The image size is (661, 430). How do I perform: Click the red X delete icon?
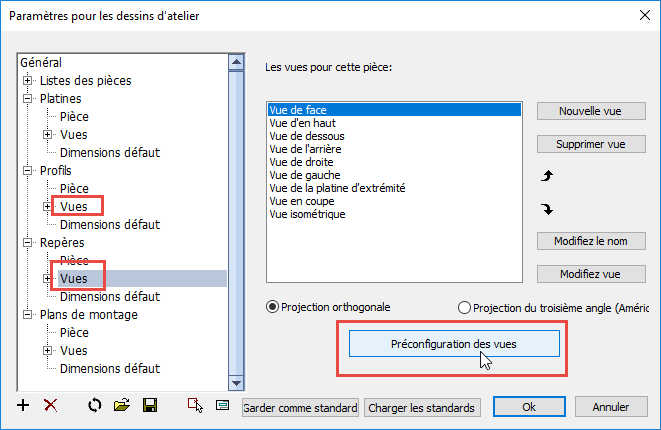coord(51,406)
